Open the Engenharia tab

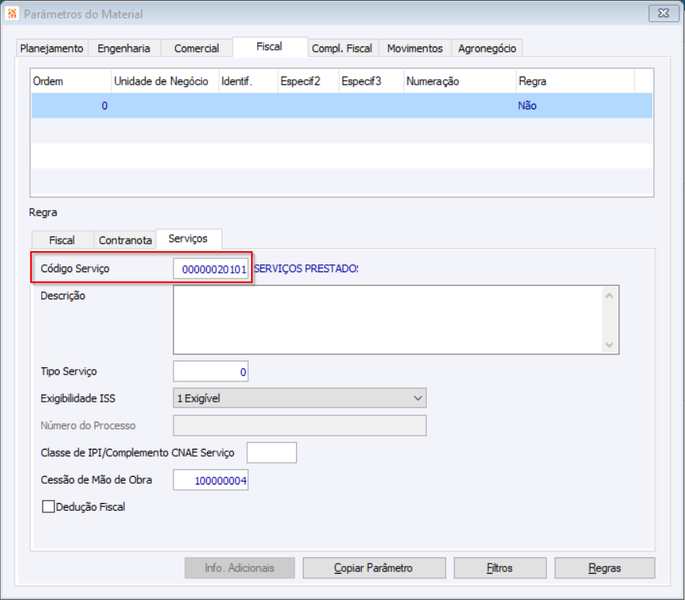tap(124, 48)
